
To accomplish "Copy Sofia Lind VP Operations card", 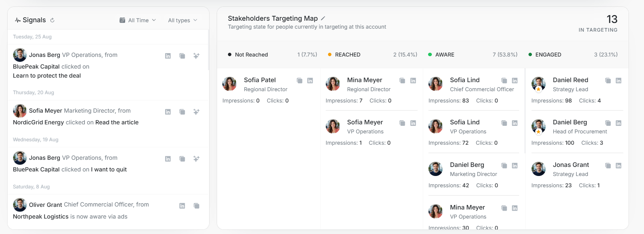I will pos(504,123).
